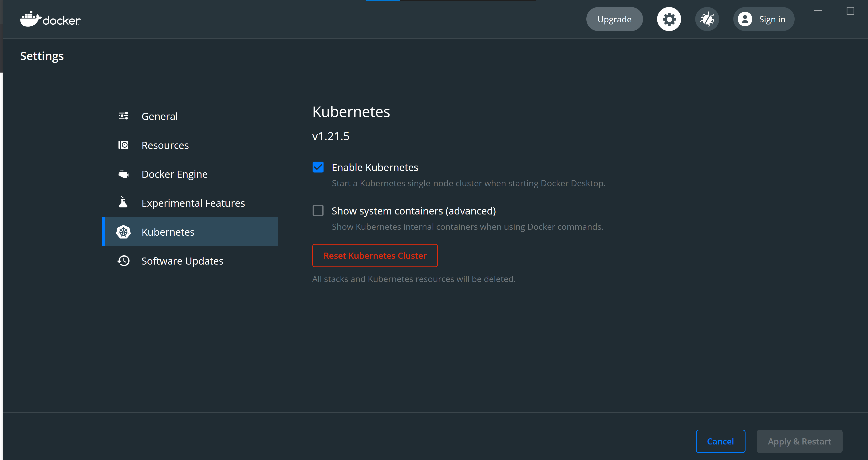
Task: Click the Sign in text
Action: [772, 19]
